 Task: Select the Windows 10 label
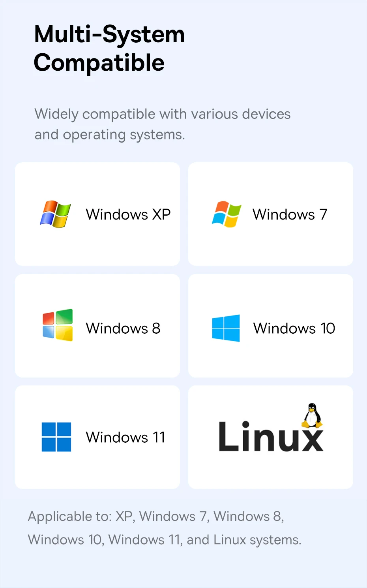(294, 328)
